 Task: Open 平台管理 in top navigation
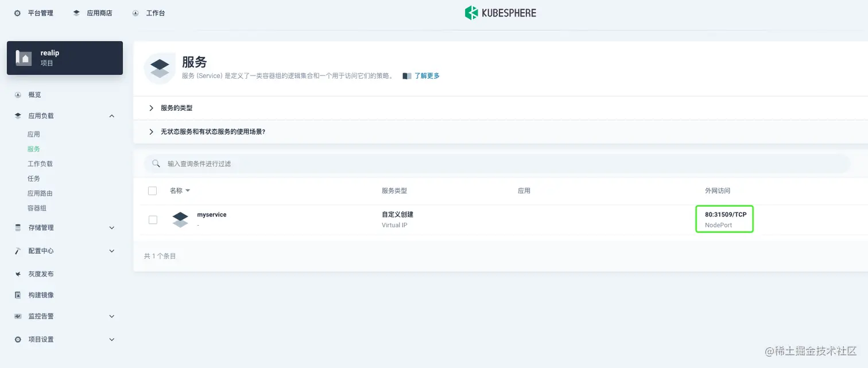[x=41, y=13]
